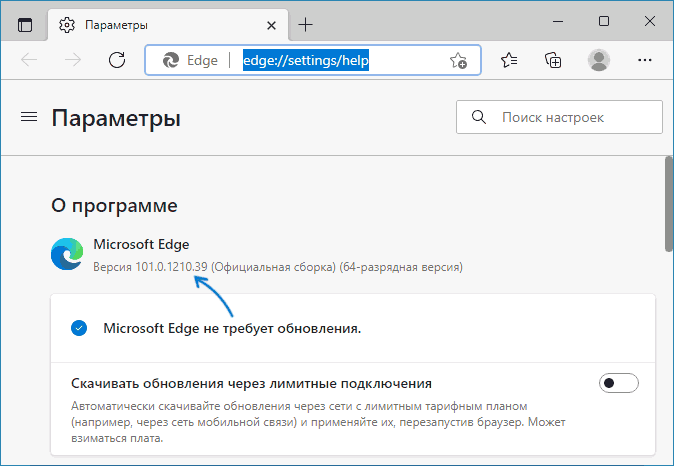Refresh the current page
Viewport: 674px width, 466px height.
tap(117, 60)
